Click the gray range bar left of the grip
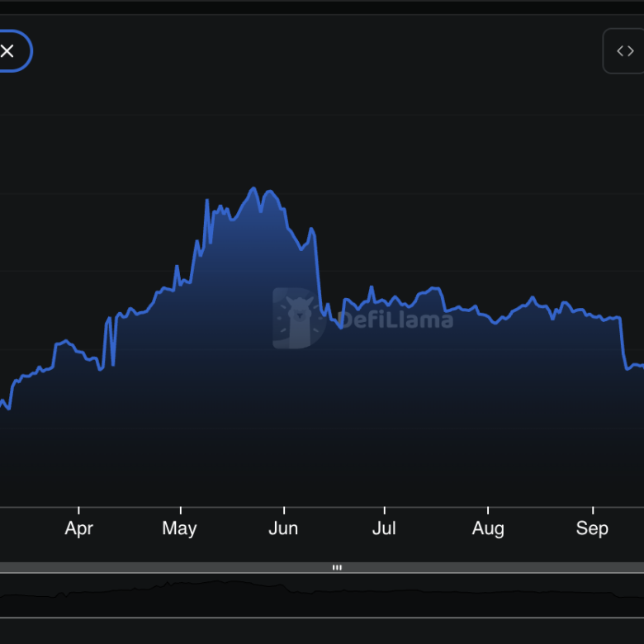The image size is (644, 644). (x=165, y=567)
